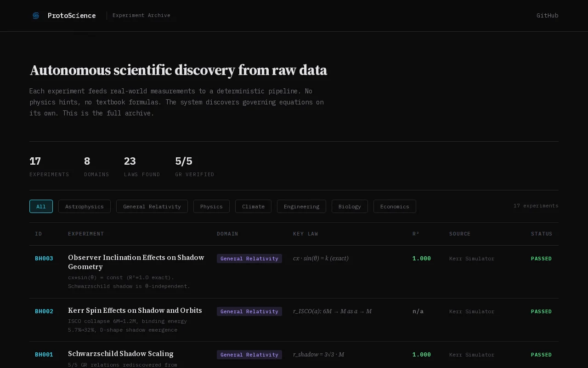Image resolution: width=588 pixels, height=368 pixels.
Task: Click BH003 description 'cx∗sin(θ) = const'
Action: 129,282
